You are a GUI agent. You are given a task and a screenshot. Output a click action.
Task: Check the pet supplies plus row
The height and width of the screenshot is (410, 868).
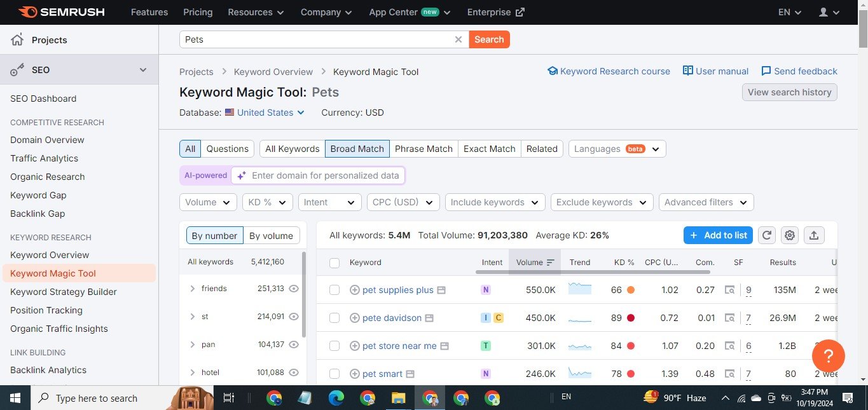[x=334, y=290]
